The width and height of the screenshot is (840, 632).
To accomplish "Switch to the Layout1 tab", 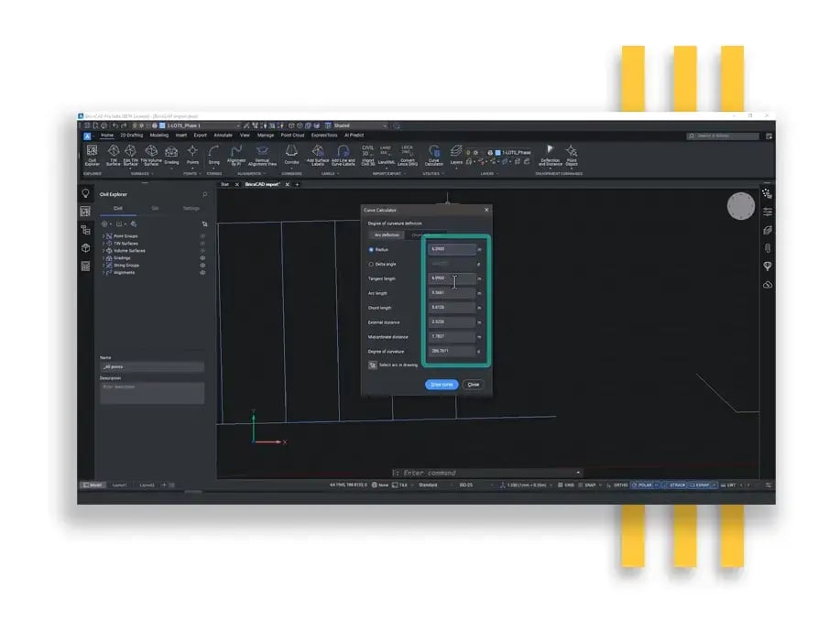I will tap(119, 485).
